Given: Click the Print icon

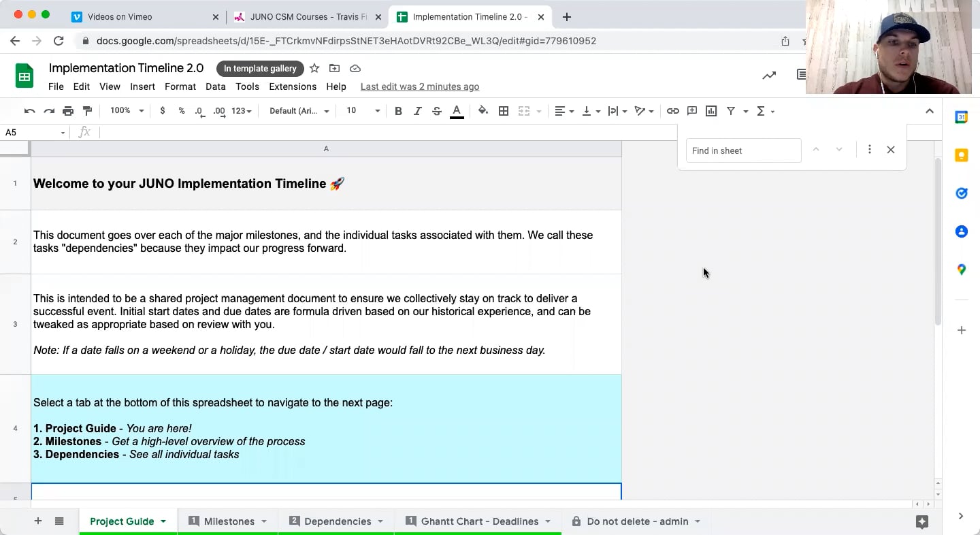Looking at the screenshot, I should click(68, 111).
